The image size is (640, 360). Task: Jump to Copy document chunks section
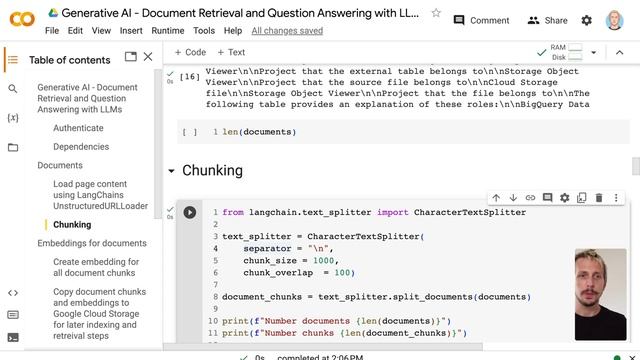coord(99,314)
